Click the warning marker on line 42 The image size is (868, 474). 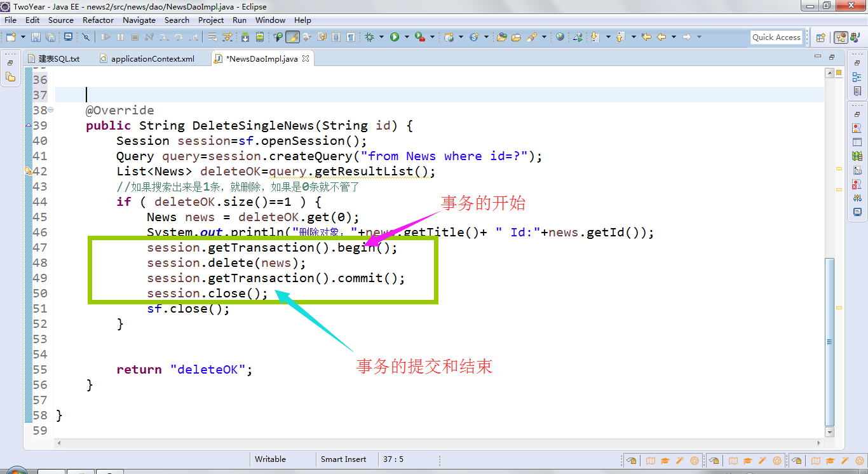pos(28,171)
